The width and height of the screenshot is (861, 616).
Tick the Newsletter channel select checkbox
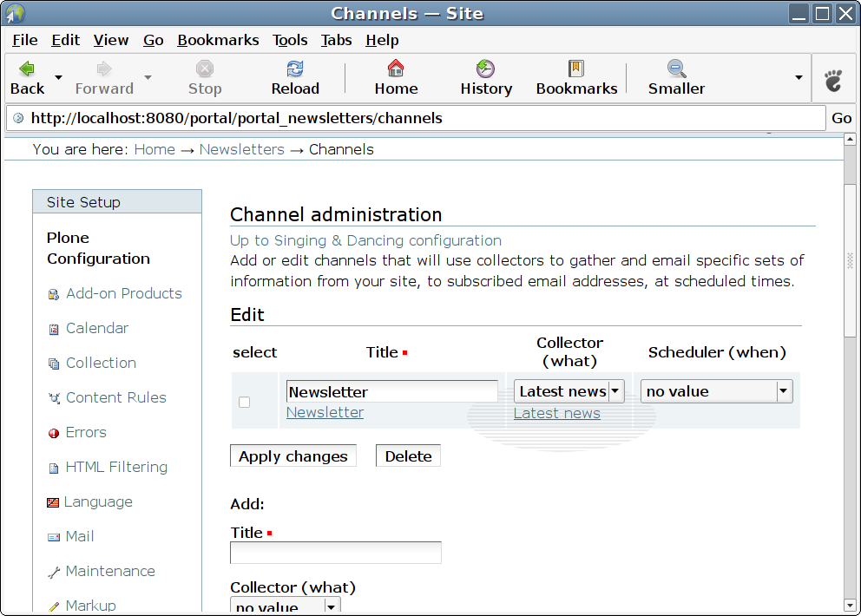point(244,402)
